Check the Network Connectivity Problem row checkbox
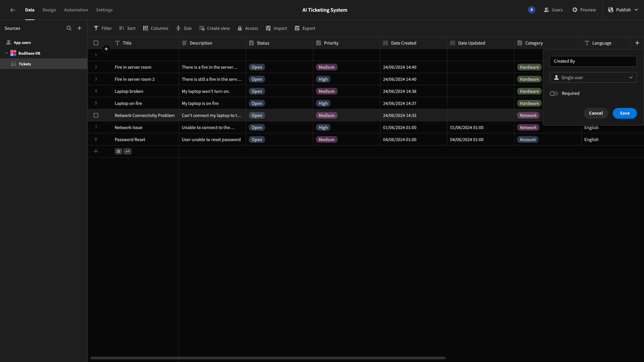Viewport: 644px width, 362px height. point(96,115)
